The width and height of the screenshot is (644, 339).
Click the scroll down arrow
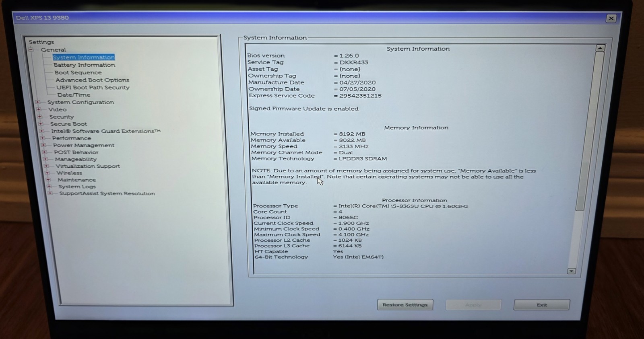pos(571,271)
